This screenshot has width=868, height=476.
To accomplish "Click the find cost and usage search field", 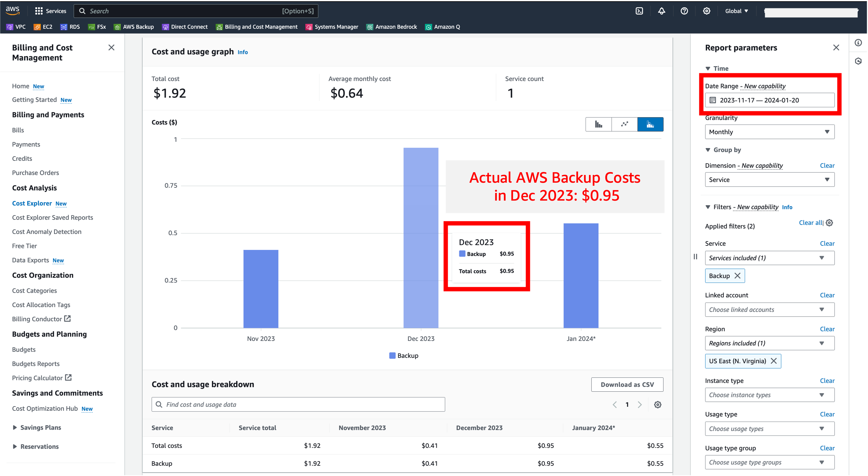I will (298, 404).
